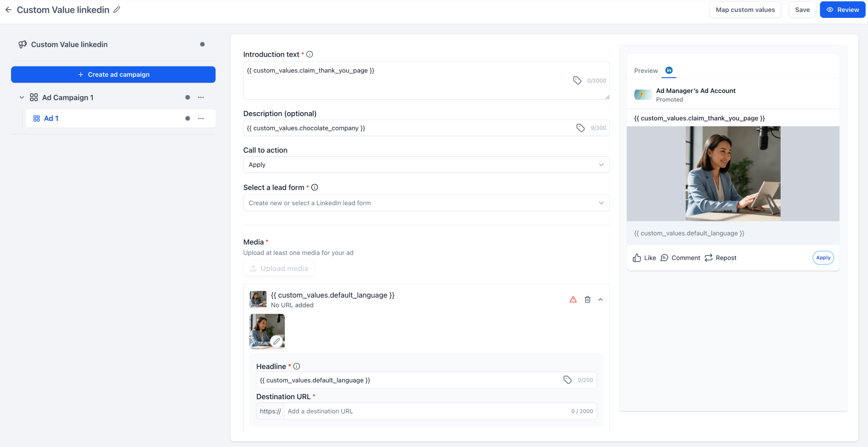Viewport: 868px width, 447px height.
Task: Open custom value tag picker in Headline field
Action: coord(568,380)
